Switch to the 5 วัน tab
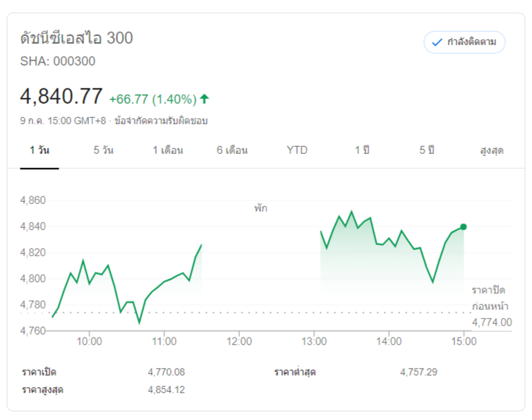532x420 pixels. point(103,150)
